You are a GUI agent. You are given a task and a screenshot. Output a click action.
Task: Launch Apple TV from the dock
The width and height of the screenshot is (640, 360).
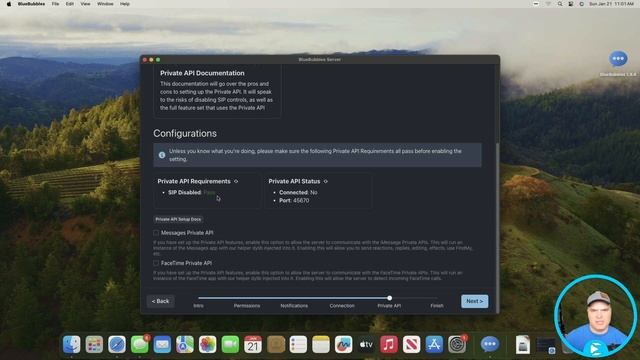pyautogui.click(x=366, y=344)
